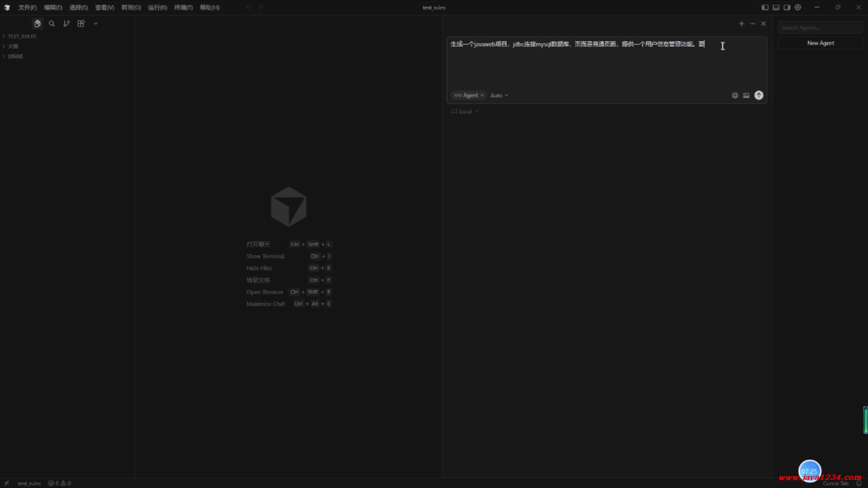The width and height of the screenshot is (868, 488).
Task: Focus the Search Agents input field
Action: [820, 28]
